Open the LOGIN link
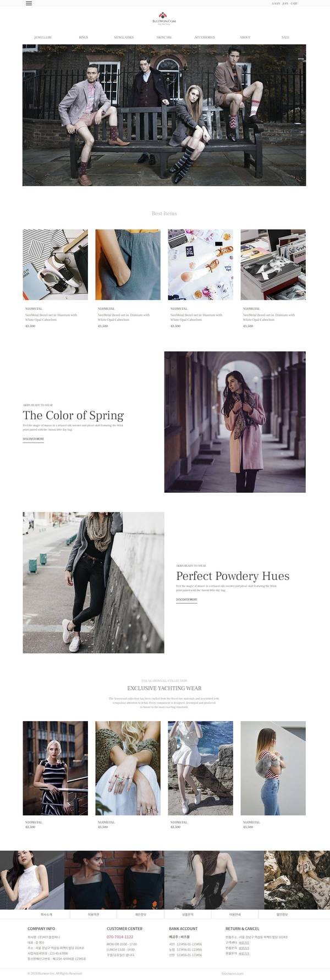The width and height of the screenshot is (330, 980). (276, 3)
